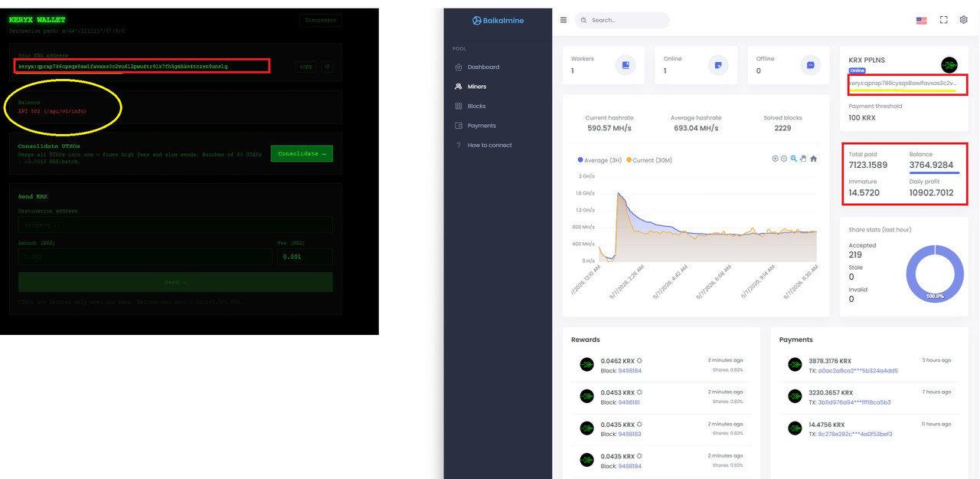Go to Blocks in the sidebar
Viewport: 980px width, 479px height.
pyautogui.click(x=476, y=106)
